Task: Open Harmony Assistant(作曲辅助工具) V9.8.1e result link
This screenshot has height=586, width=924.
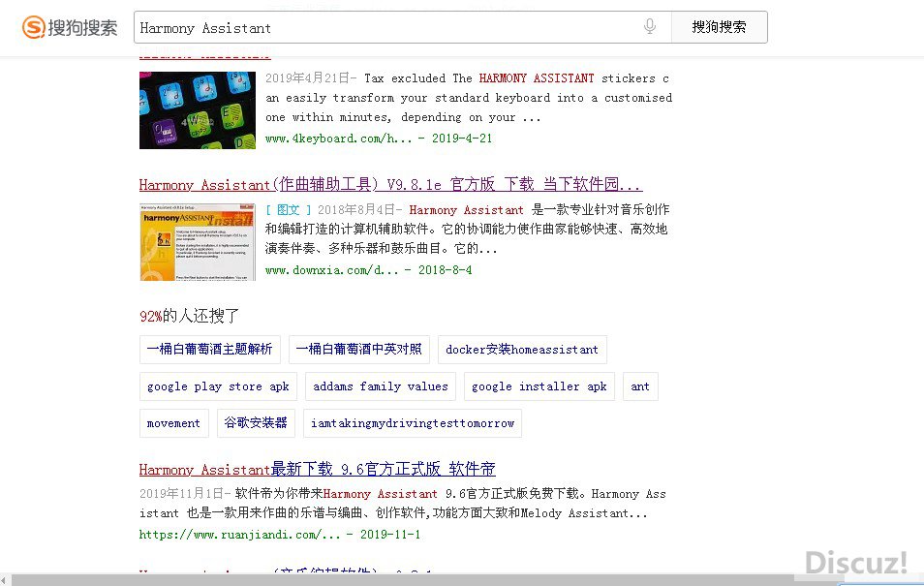Action: pyautogui.click(x=390, y=185)
